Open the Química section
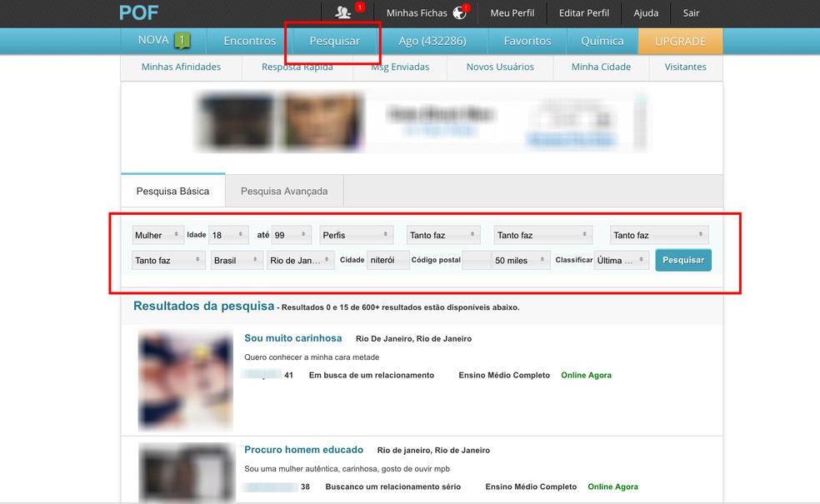The image size is (820, 504). click(602, 41)
